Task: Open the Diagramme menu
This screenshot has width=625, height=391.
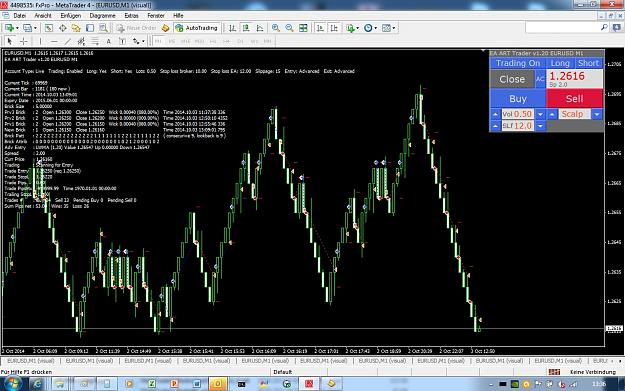Action: 102,16
